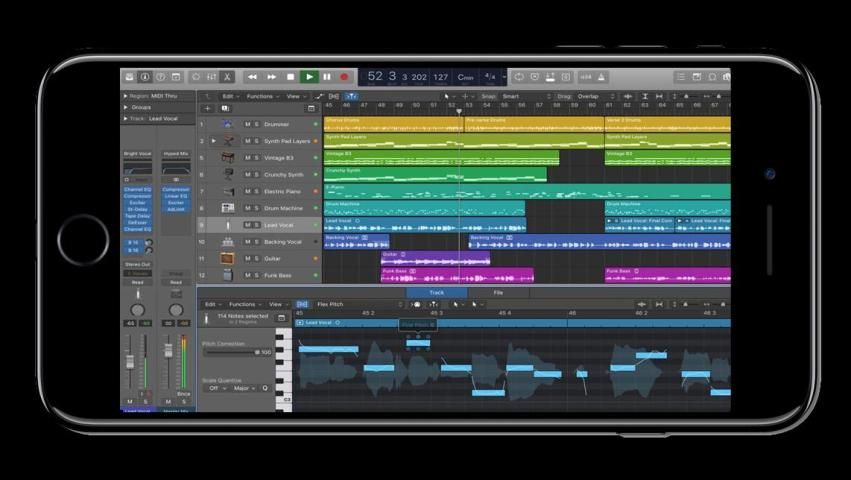Viewport: 851px width, 480px height.
Task: Mute the Drummer track
Action: point(248,125)
